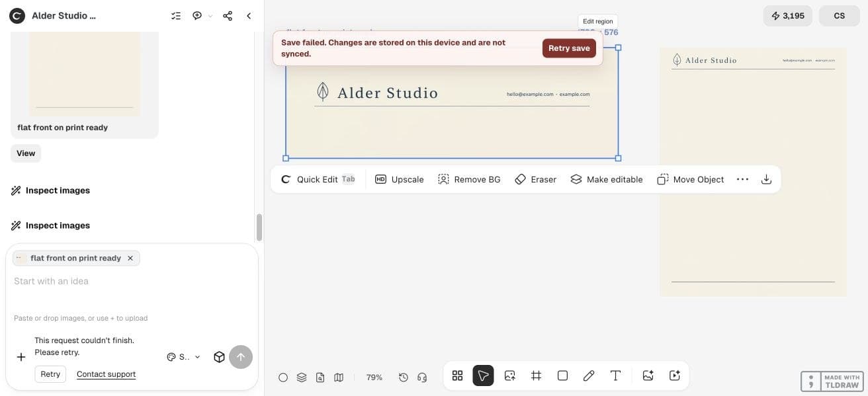Open the AI image generator tool
Viewport: 868px width, 396px height.
click(x=648, y=376)
